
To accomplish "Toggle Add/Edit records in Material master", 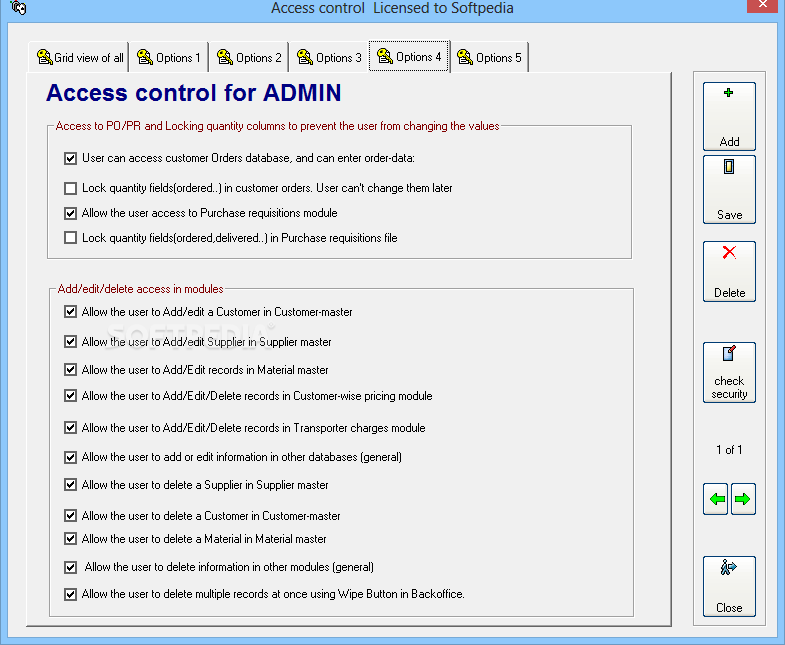I will 71,370.
